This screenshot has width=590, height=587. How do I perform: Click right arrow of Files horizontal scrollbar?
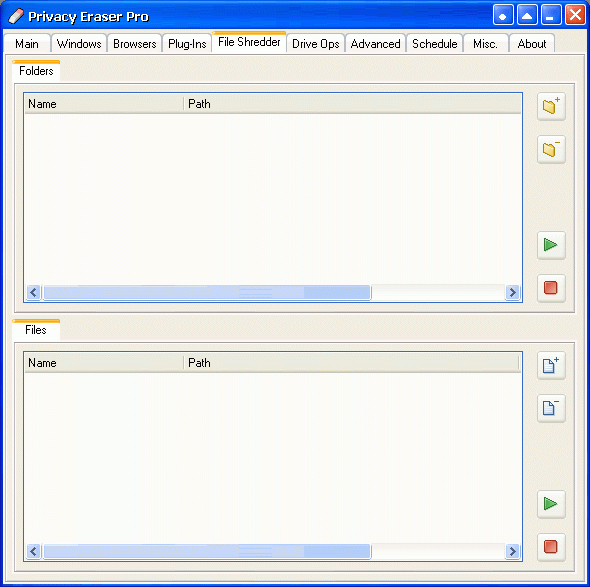[x=512, y=551]
